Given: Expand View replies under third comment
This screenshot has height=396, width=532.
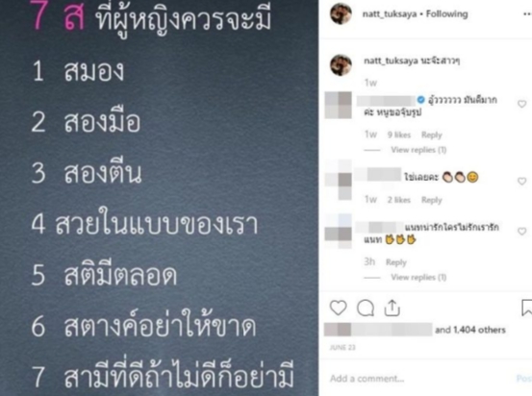Looking at the screenshot, I should tap(418, 277).
